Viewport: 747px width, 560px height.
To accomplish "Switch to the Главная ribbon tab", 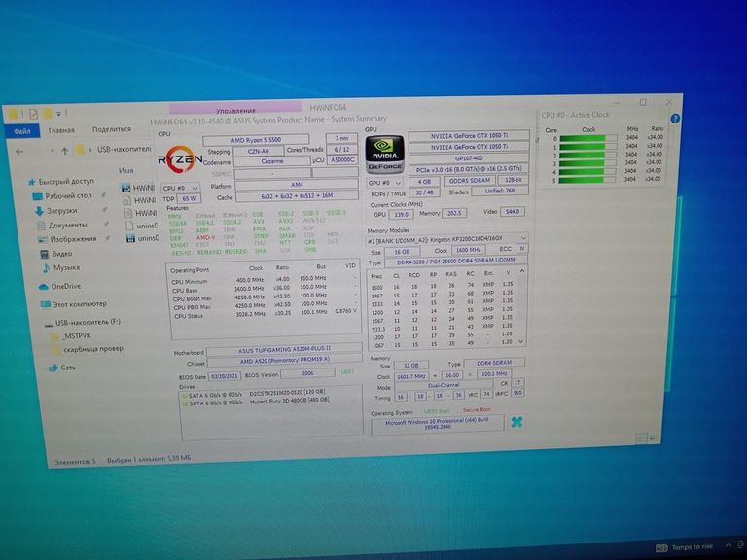I will coord(61,130).
